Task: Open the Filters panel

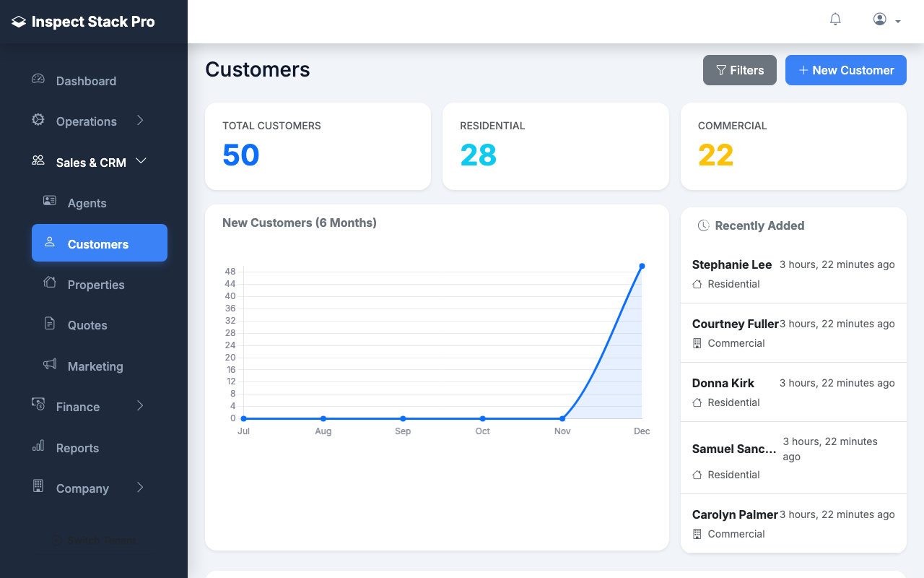Action: 739,70
